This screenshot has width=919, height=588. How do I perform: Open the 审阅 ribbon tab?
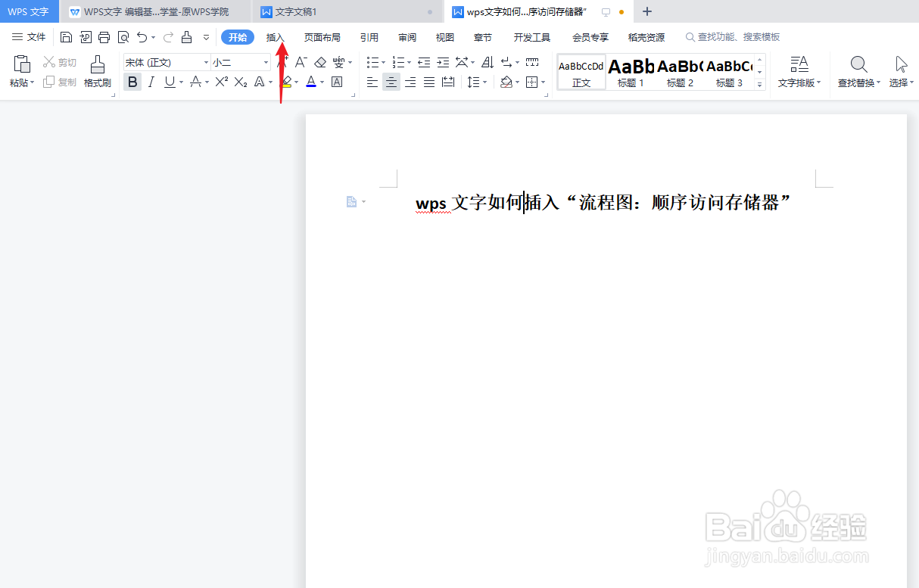407,37
